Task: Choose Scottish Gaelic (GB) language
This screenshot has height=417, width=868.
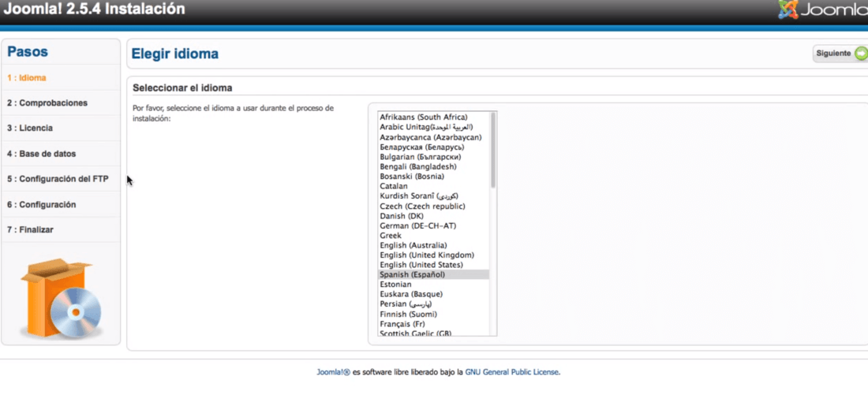Action: 433,333
